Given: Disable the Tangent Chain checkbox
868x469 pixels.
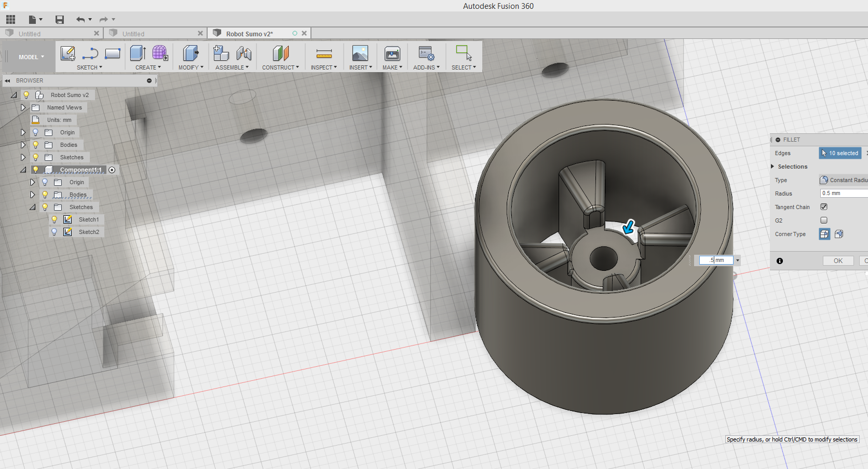Looking at the screenshot, I should [823, 206].
